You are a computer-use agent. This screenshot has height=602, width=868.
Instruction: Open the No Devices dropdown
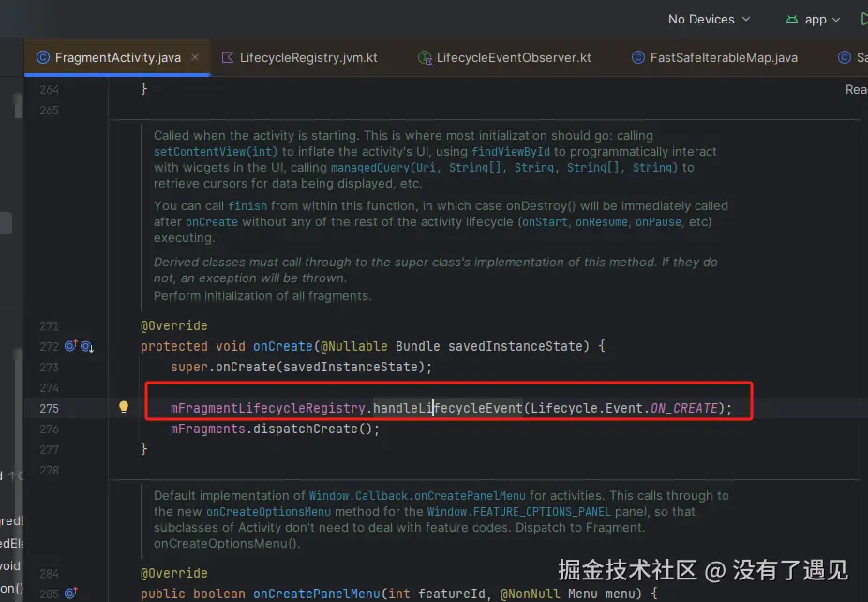(710, 20)
